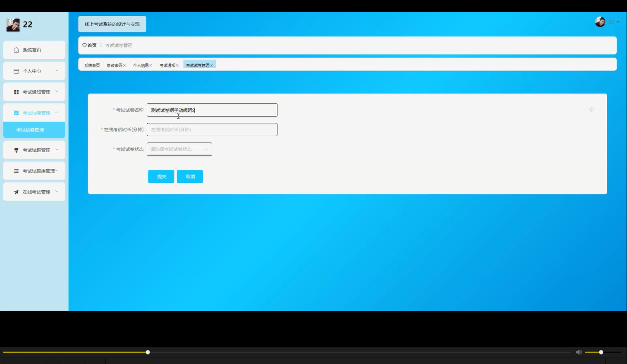Screen dimensions: 627x364
Task: Close the 考试通知 tab
Action: tap(177, 65)
